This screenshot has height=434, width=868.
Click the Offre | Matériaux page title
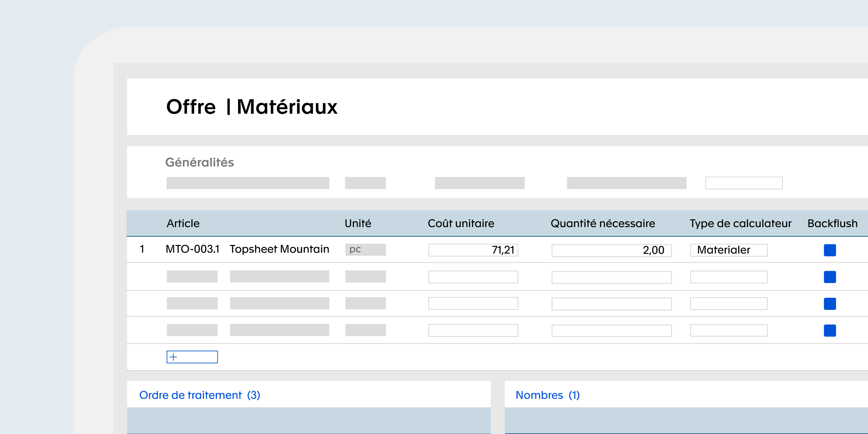[x=252, y=107]
